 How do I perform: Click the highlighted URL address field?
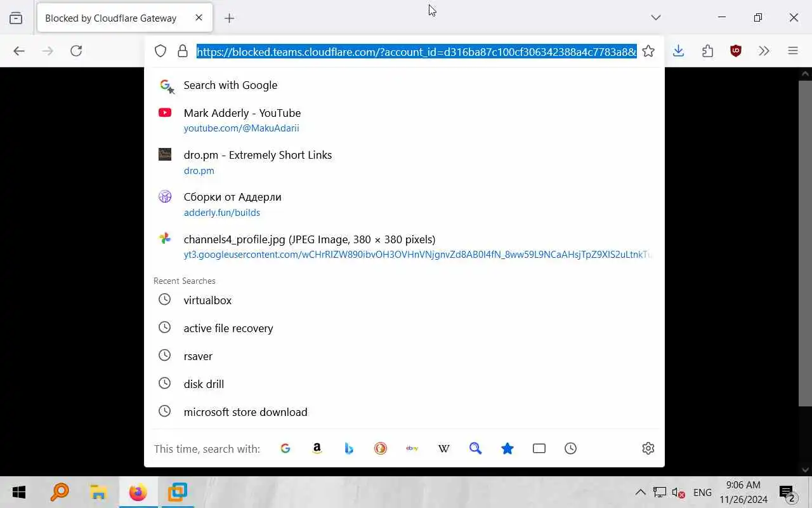(x=416, y=51)
